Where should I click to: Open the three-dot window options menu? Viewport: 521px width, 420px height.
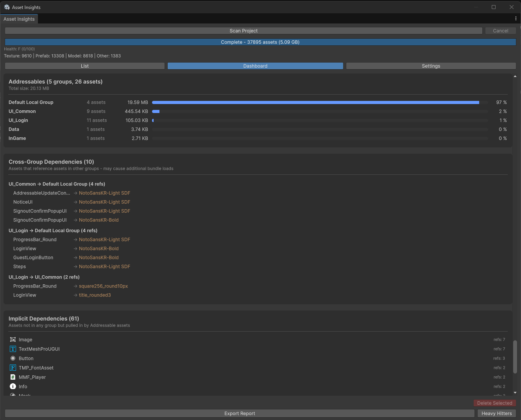[516, 19]
